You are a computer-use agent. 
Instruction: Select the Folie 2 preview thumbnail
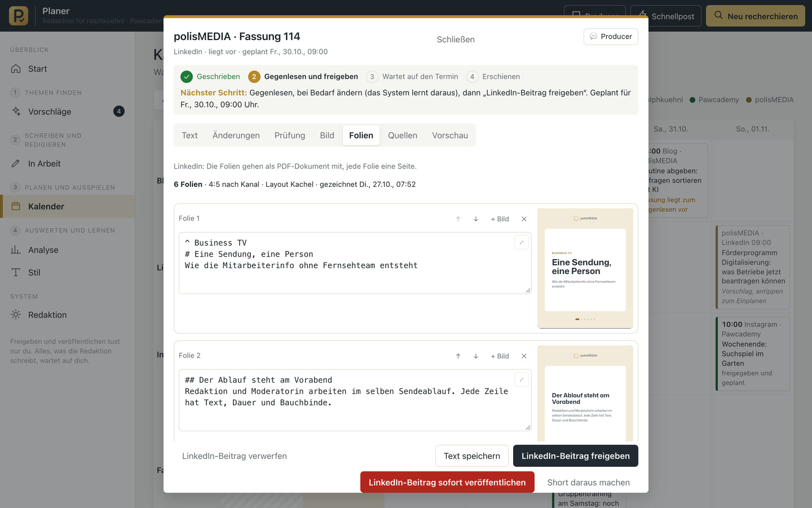click(585, 394)
